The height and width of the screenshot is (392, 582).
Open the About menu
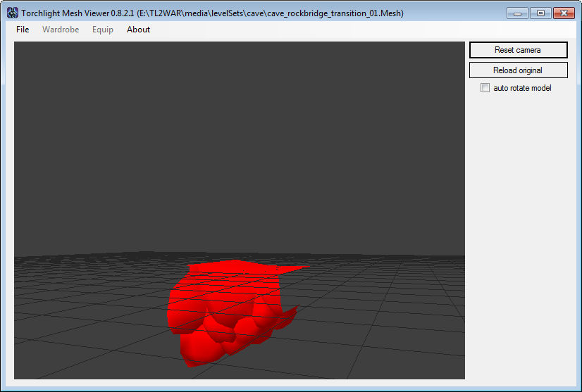tap(138, 30)
